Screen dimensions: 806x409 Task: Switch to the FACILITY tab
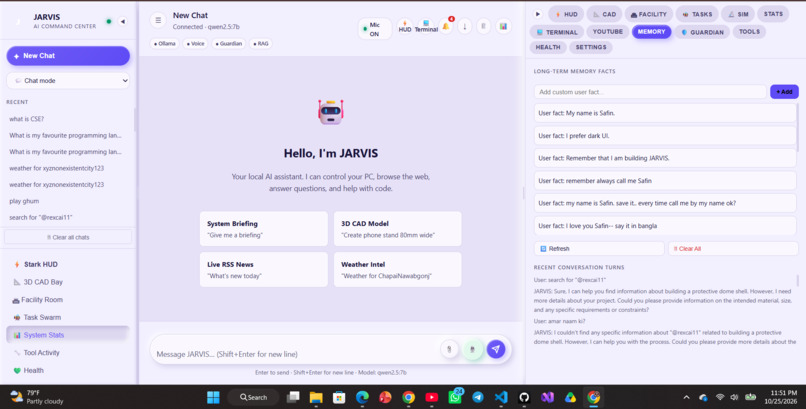(x=649, y=14)
